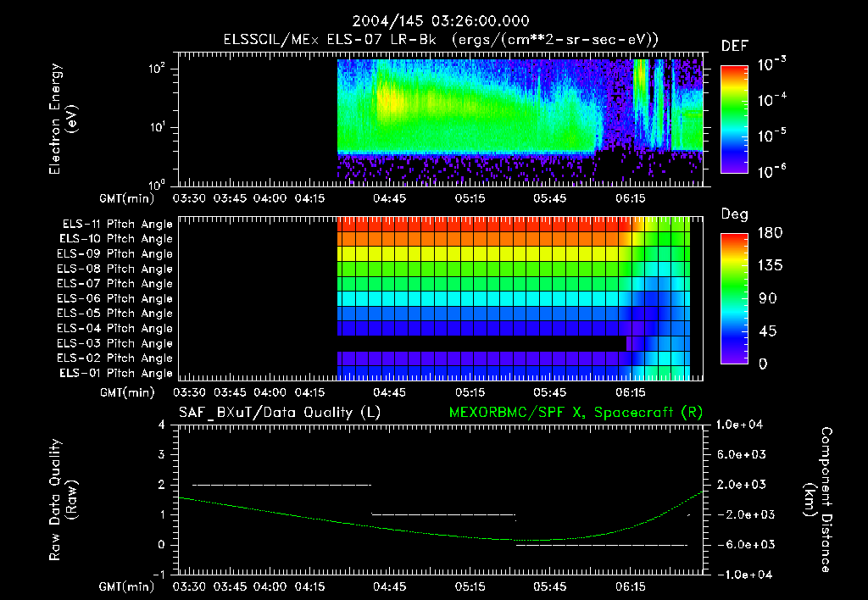
Task: Click the 6.0e+03 right-axis tick label
Action: click(x=742, y=454)
